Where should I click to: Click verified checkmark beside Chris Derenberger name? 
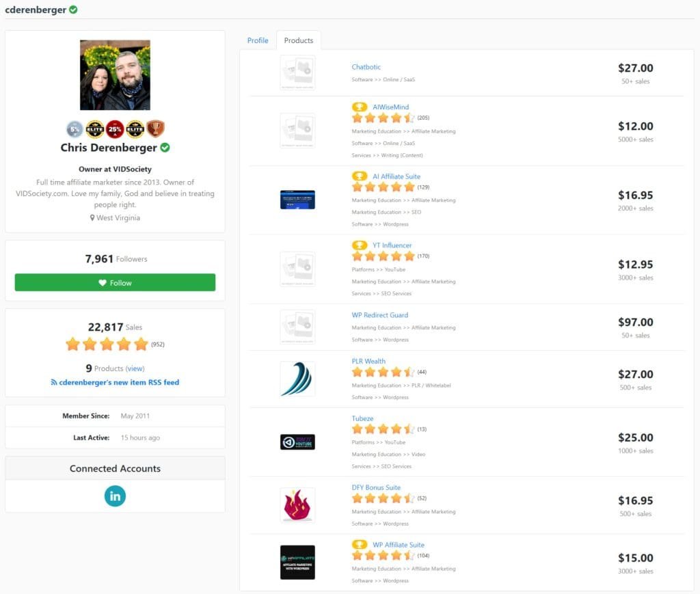[x=165, y=147]
